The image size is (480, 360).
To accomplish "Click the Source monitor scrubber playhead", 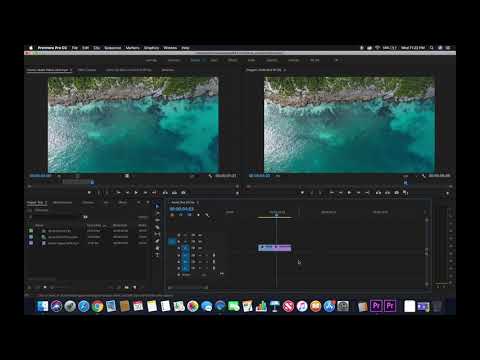I will pyautogui.click(x=92, y=182).
